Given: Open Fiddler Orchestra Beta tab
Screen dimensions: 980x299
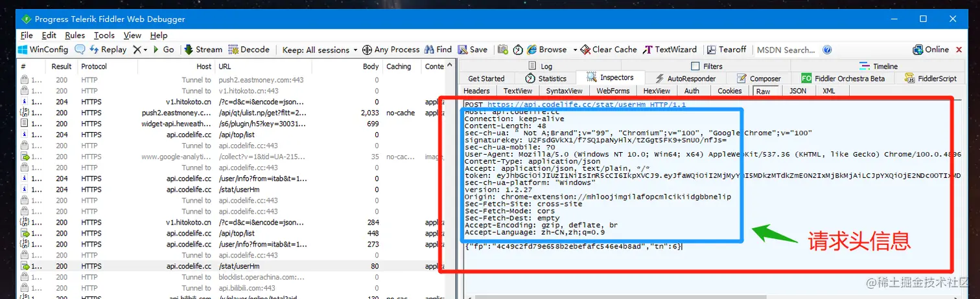Looking at the screenshot, I should tap(844, 78).
